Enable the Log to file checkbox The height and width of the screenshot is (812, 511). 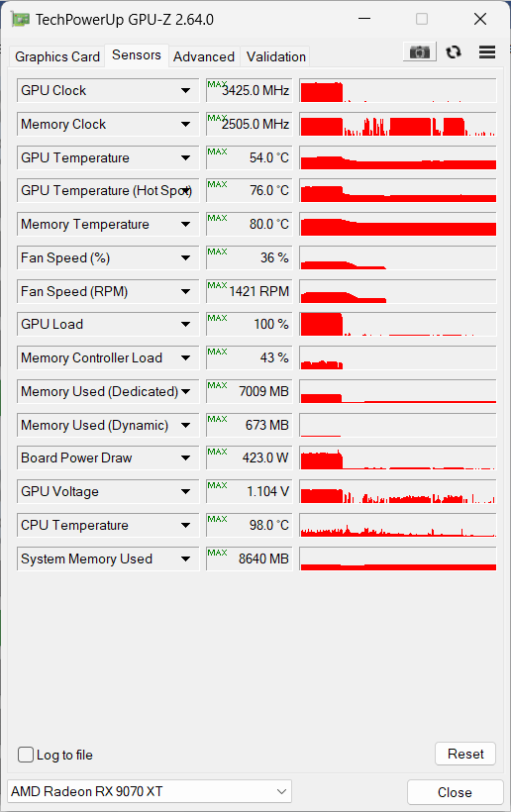point(26,755)
